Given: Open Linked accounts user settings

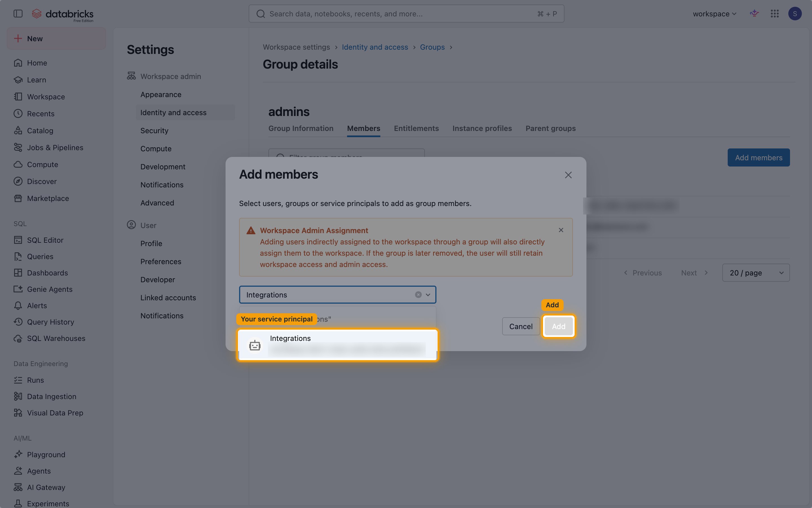Looking at the screenshot, I should [x=168, y=298].
